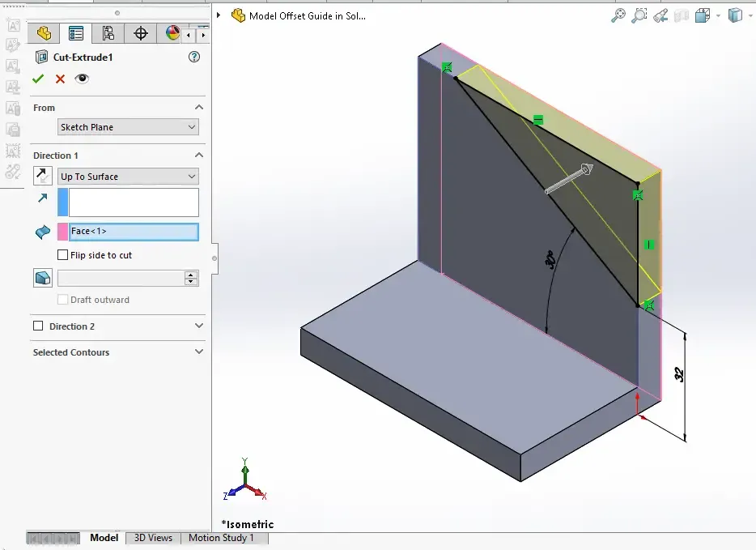Accept the Cut-Extrude with the green checkmark

[37, 79]
